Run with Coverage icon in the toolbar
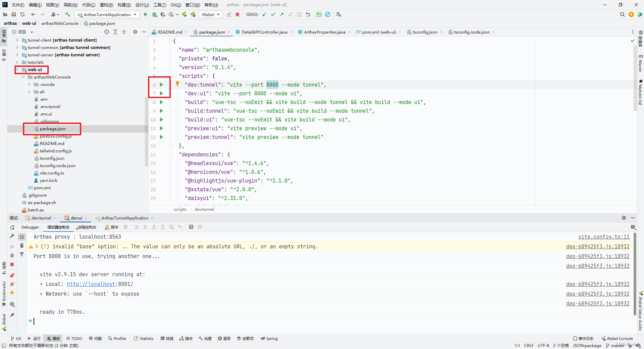This screenshot has width=644, height=349. (163, 14)
